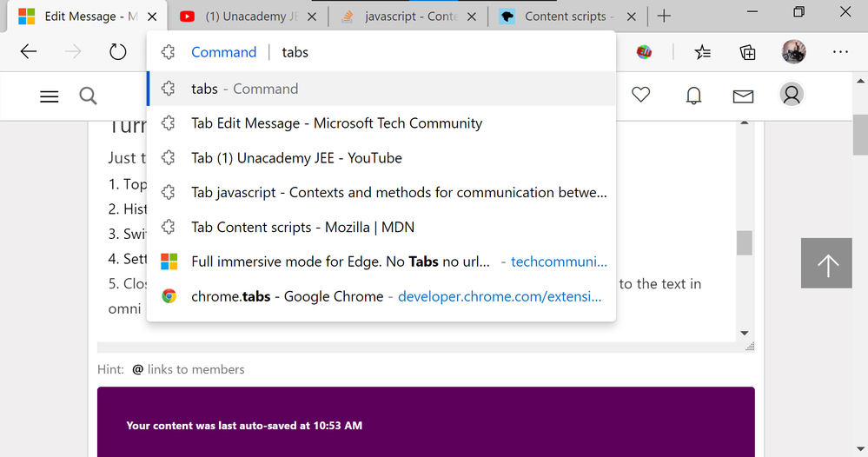Choose suggestion Tab javascript - Contexts and methods
The image size is (868, 457).
381,193
